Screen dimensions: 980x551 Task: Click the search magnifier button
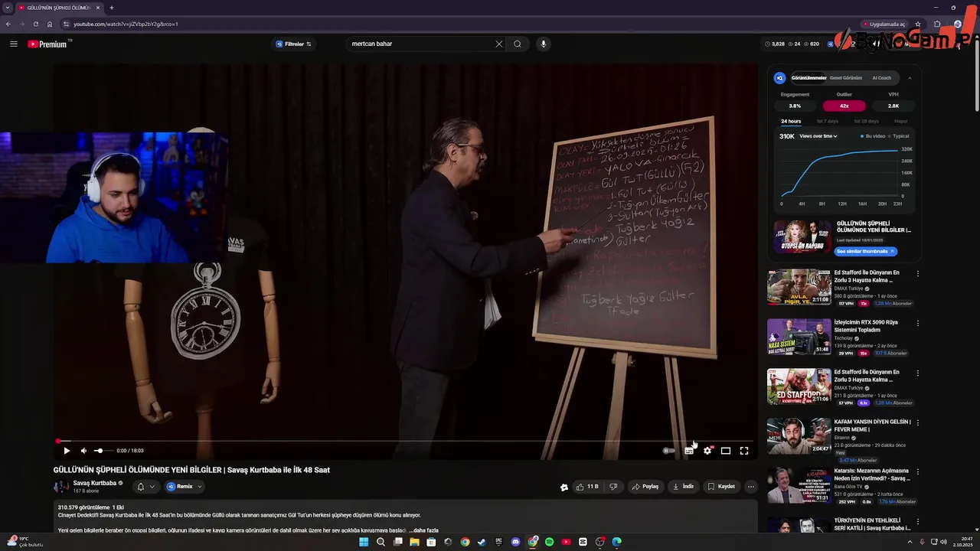[x=518, y=44]
